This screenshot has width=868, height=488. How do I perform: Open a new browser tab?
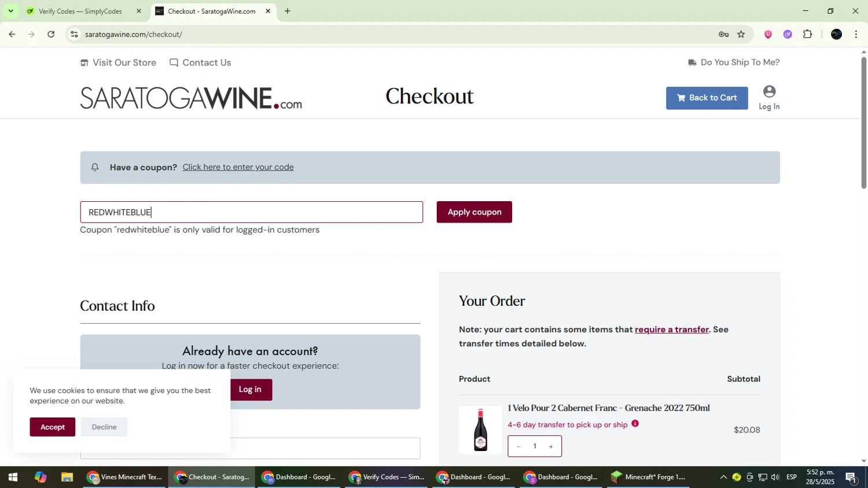point(288,11)
